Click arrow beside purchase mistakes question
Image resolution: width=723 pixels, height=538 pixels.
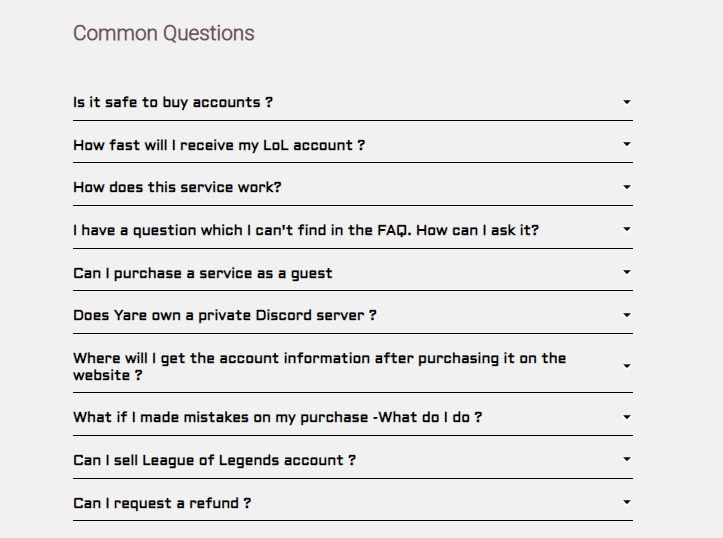pos(627,417)
